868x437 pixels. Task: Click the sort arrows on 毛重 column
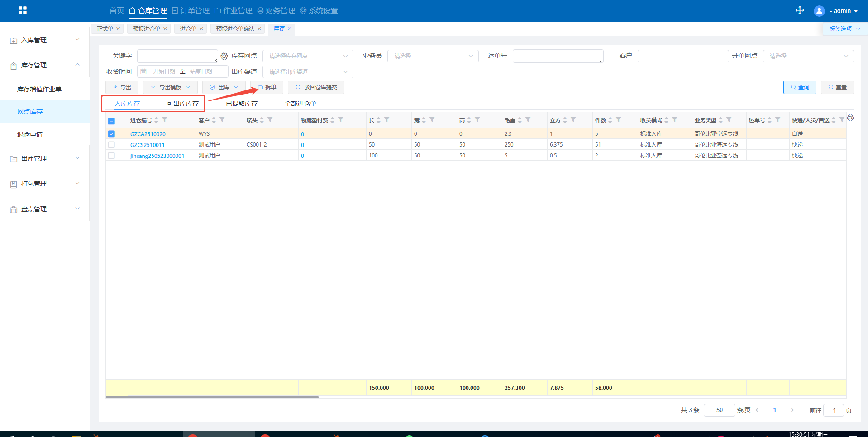520,120
